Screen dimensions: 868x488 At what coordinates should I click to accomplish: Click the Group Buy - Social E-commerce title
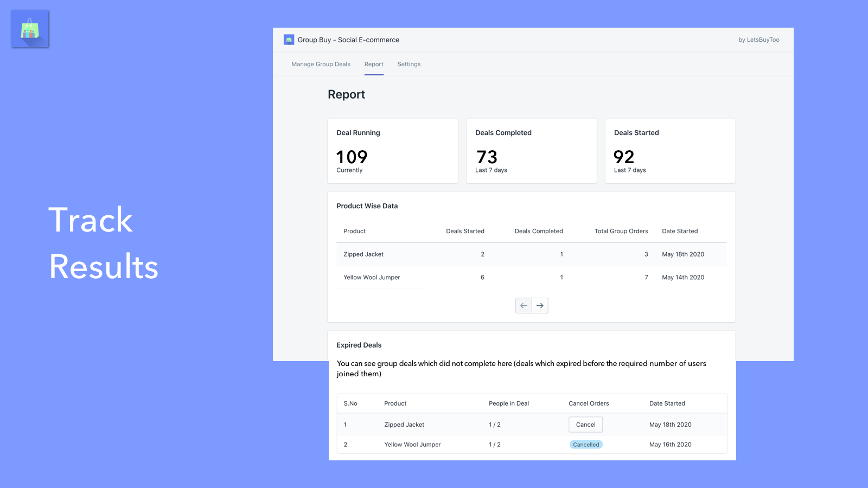(348, 40)
